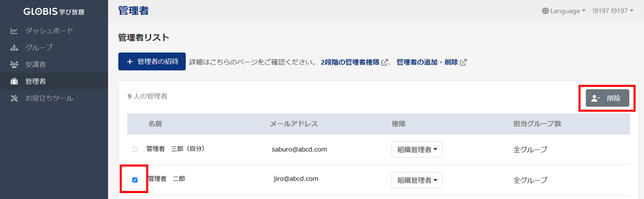Click the GLOBIS 学び放題 logo
644x199 pixels.
pyautogui.click(x=54, y=12)
